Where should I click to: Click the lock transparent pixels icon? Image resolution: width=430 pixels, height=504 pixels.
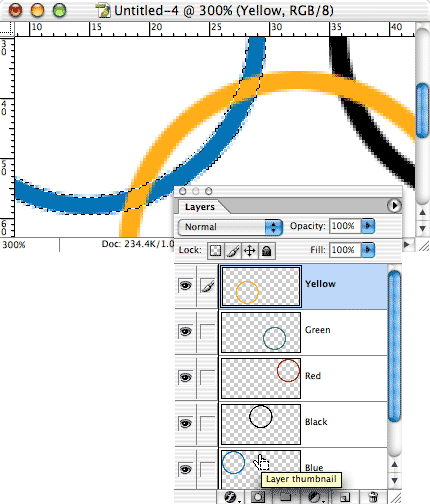(216, 251)
